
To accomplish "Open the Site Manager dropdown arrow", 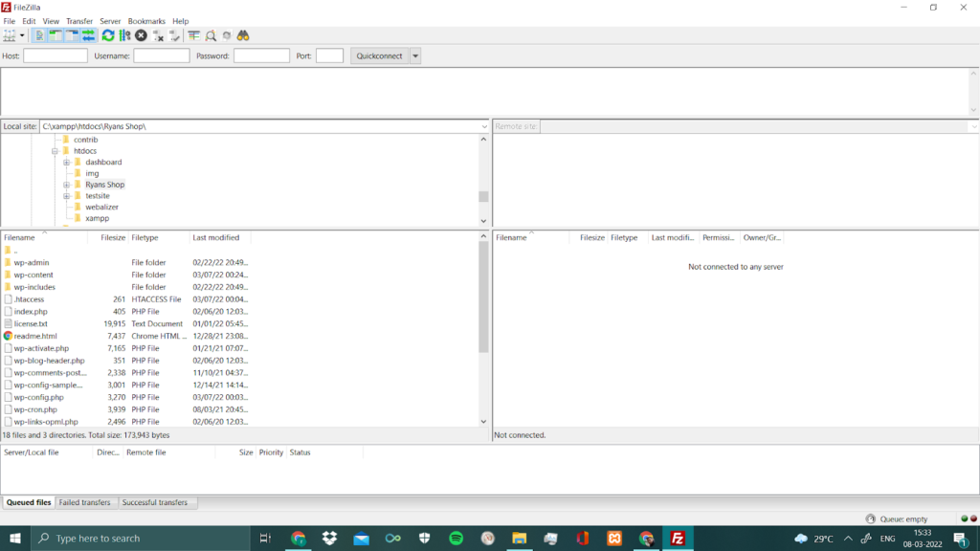I will [22, 35].
